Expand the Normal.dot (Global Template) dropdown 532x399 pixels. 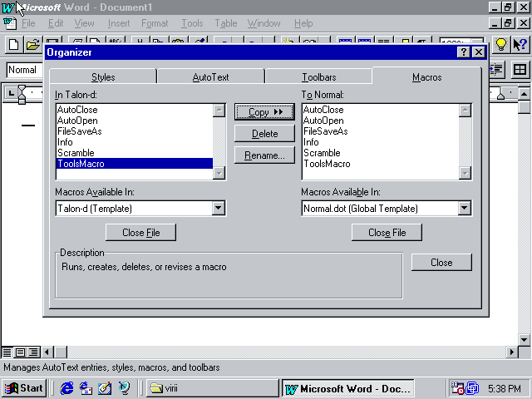(464, 208)
